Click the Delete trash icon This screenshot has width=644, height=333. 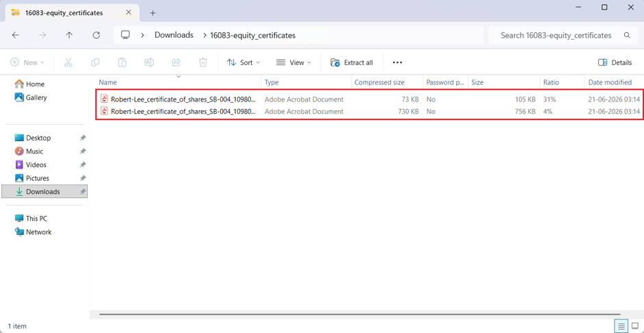[x=203, y=62]
